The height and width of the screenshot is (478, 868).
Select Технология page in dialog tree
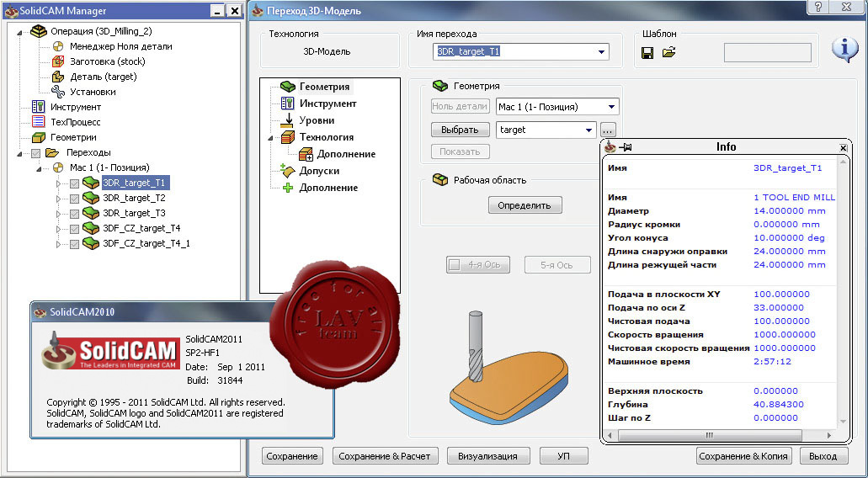coord(326,137)
